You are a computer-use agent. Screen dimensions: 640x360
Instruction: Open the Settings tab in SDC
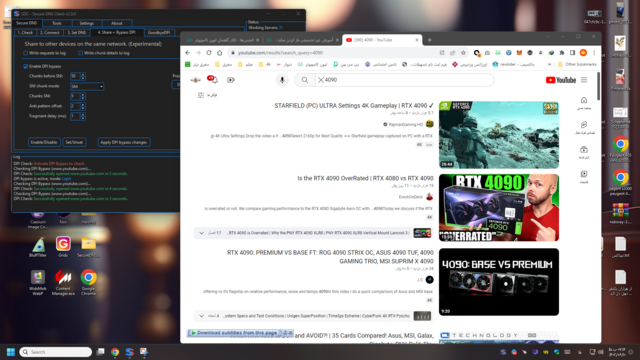click(87, 23)
